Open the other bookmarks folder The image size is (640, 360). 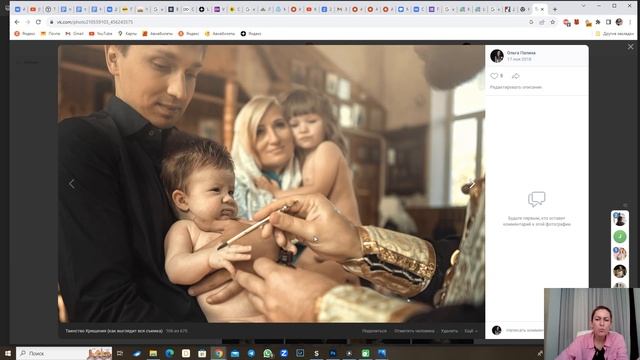pyautogui.click(x=615, y=33)
